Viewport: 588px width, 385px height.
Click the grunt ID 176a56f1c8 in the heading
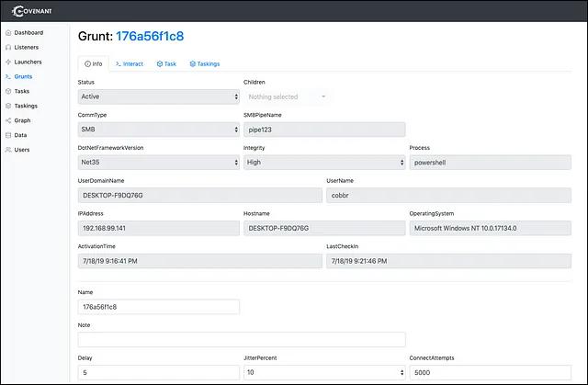click(150, 36)
